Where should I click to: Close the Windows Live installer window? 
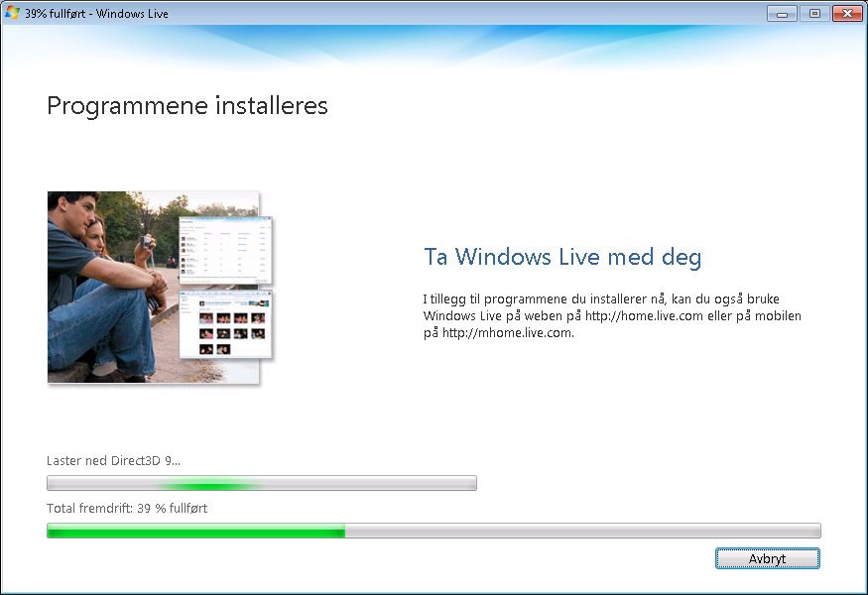click(847, 13)
